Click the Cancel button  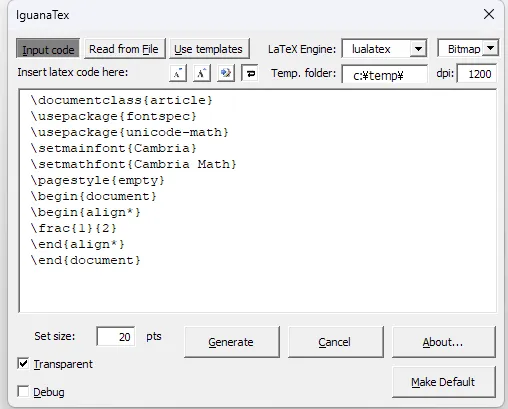pos(335,342)
